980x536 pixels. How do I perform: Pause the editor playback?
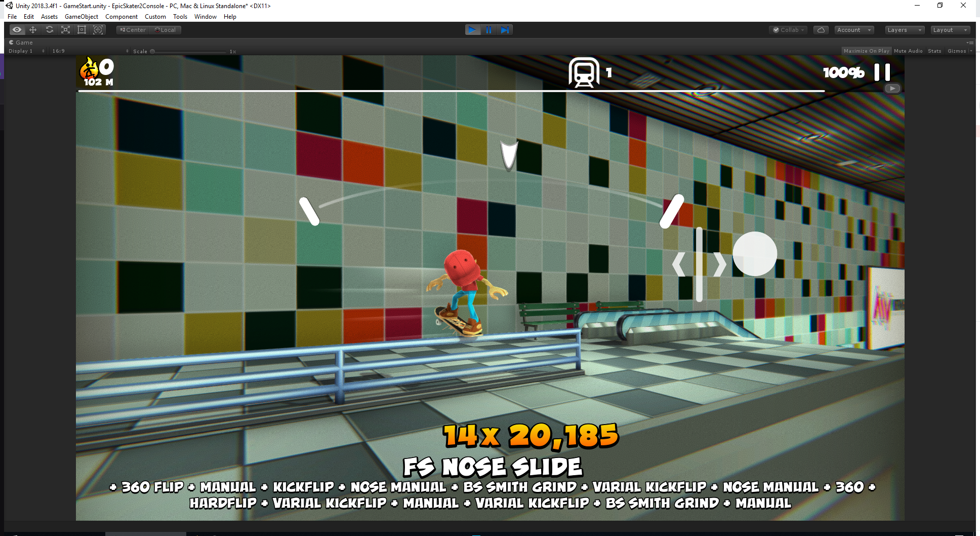[488, 30]
